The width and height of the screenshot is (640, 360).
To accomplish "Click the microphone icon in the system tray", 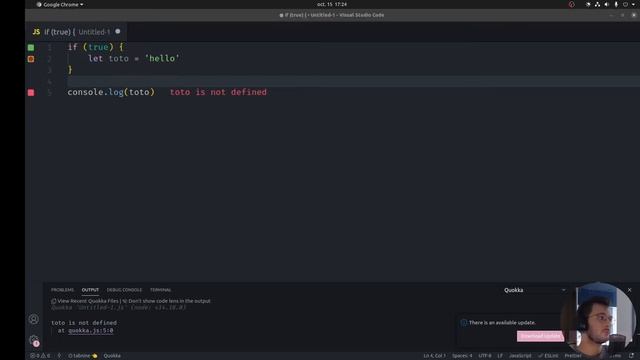I will [x=616, y=4].
